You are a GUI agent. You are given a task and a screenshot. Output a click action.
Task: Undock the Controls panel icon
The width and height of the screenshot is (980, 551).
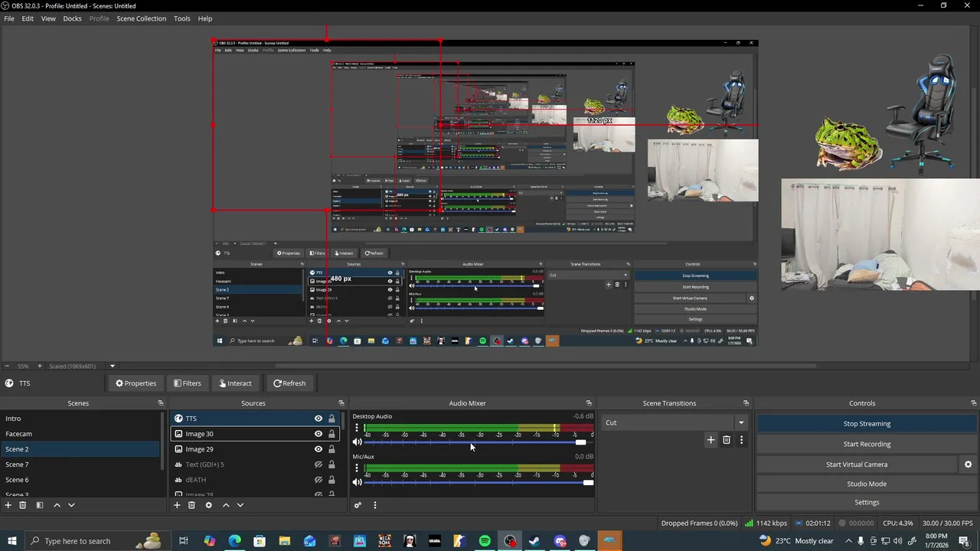coord(974,403)
